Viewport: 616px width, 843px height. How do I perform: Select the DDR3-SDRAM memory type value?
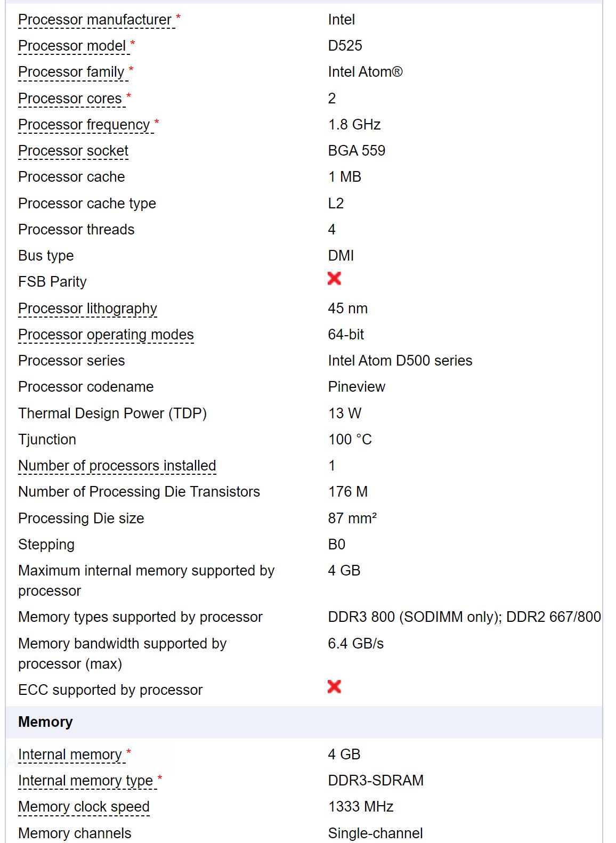[x=376, y=781]
